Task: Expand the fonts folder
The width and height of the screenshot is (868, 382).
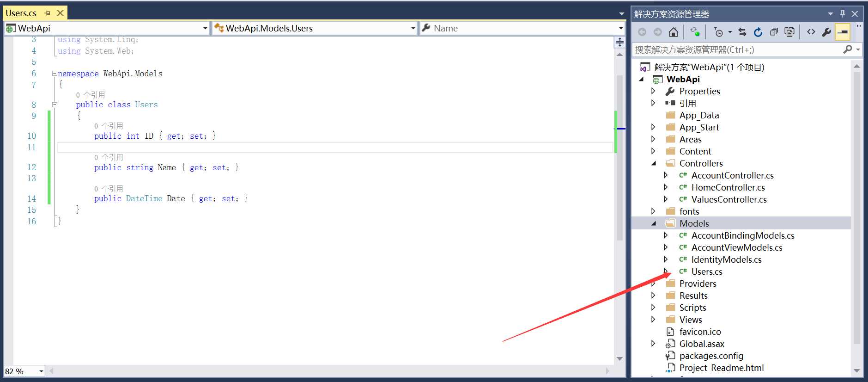Action: tap(653, 211)
